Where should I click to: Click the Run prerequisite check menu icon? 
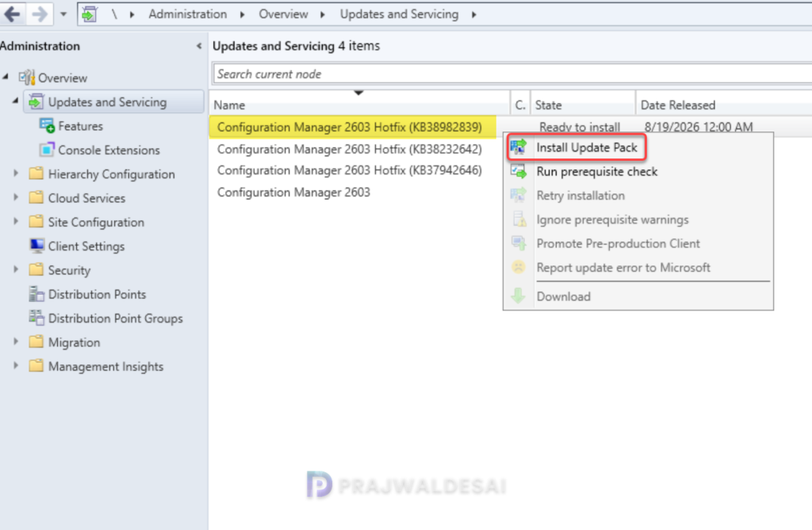pyautogui.click(x=519, y=171)
